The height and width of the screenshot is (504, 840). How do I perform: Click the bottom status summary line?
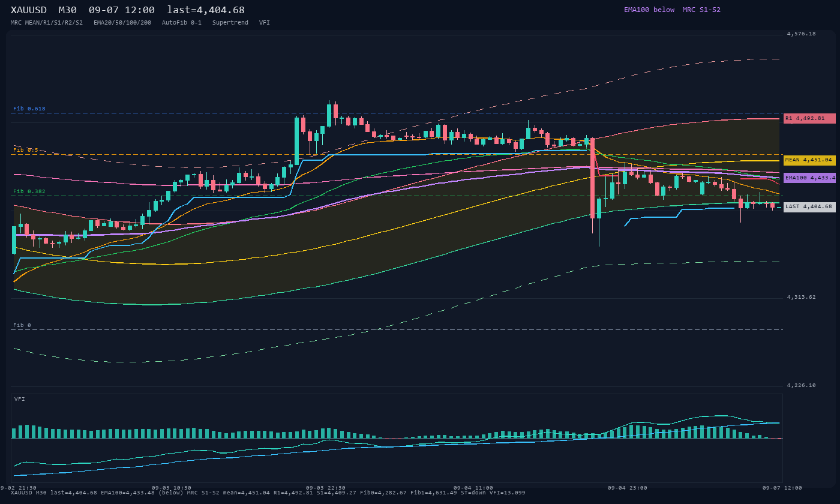(x=268, y=493)
